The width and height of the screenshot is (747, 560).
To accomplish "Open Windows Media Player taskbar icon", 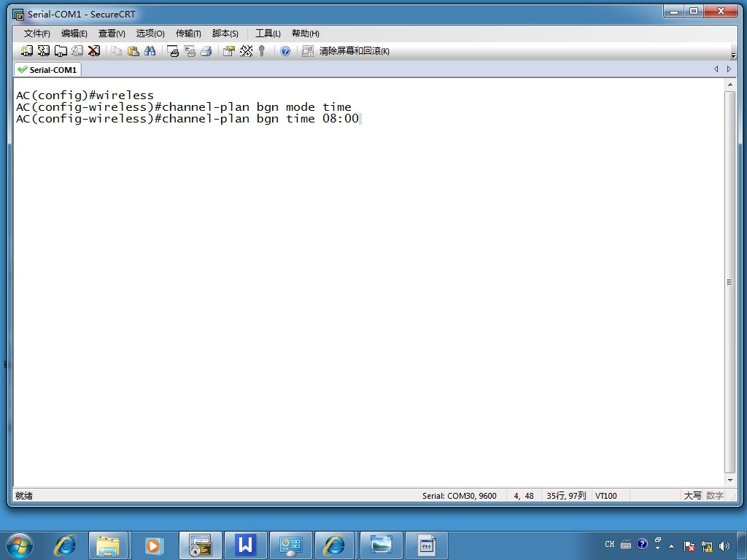I will click(x=153, y=545).
